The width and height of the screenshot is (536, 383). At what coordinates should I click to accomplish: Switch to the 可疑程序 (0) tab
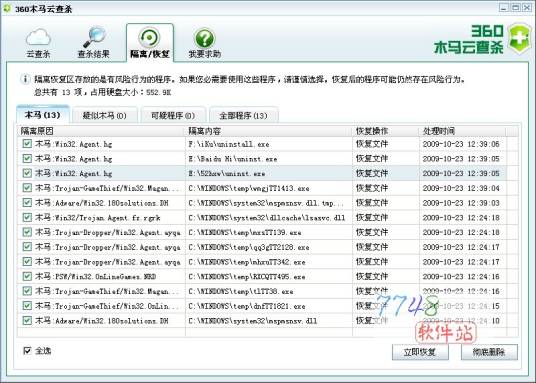pyautogui.click(x=173, y=116)
